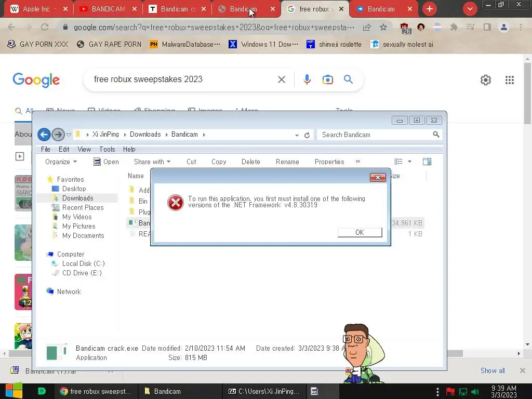Open Google settings gear
This screenshot has width=532, height=399.
[486, 80]
